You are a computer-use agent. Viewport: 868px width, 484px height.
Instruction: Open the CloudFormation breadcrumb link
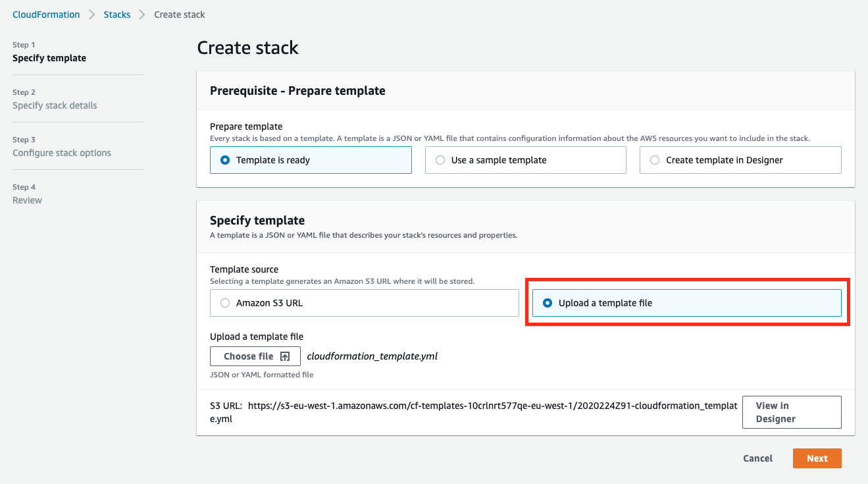click(46, 14)
